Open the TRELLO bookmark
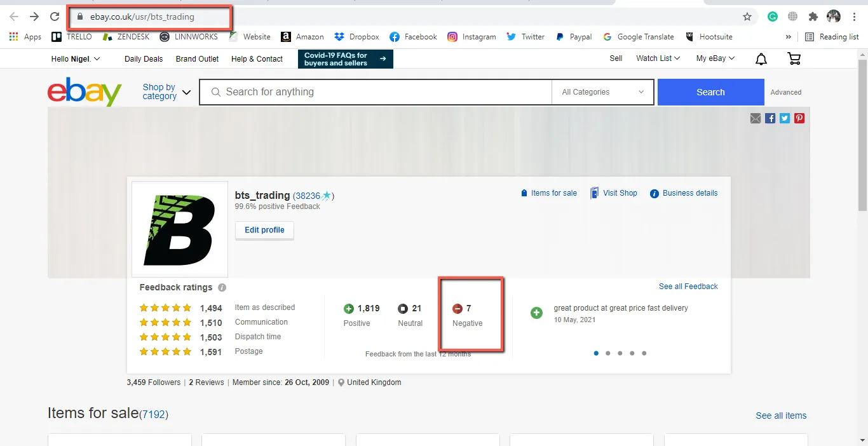Viewport: 868px width, 446px height. (x=72, y=37)
